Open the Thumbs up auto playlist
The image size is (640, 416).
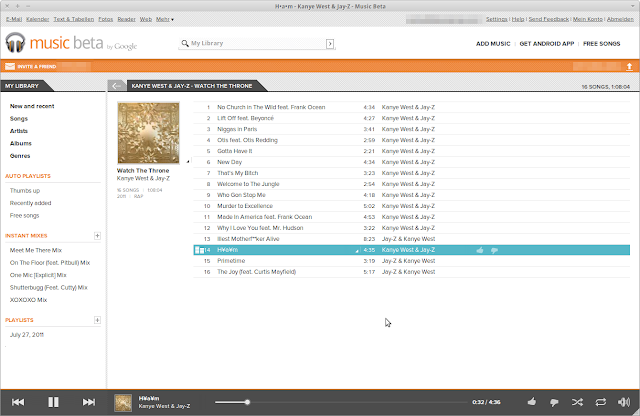(x=25, y=191)
